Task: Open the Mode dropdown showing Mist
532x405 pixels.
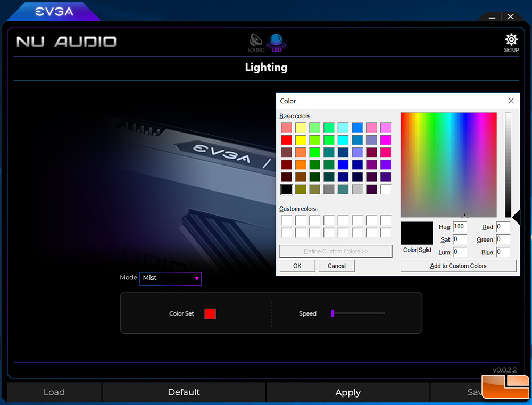Action: pyautogui.click(x=170, y=278)
